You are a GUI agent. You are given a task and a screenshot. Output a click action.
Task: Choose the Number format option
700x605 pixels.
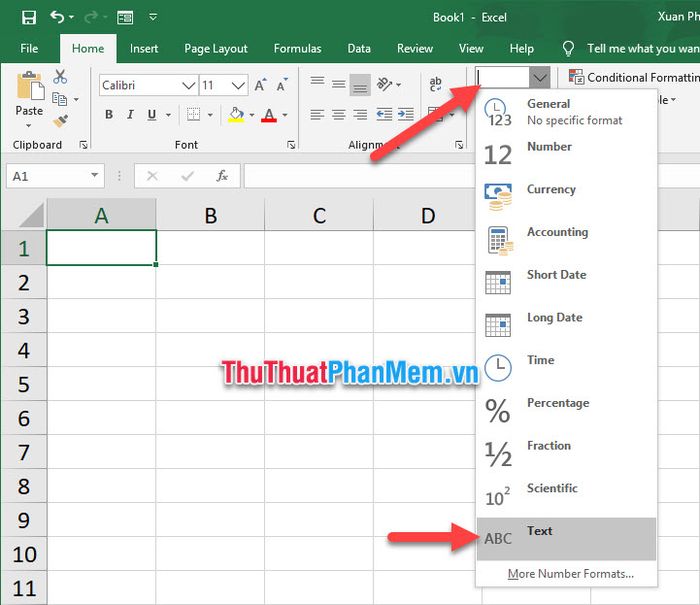pos(566,154)
